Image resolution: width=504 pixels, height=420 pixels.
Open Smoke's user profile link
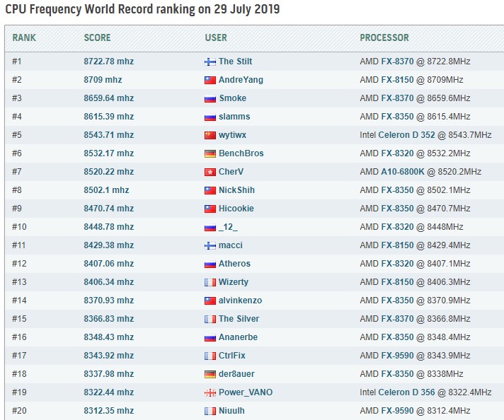pos(233,98)
